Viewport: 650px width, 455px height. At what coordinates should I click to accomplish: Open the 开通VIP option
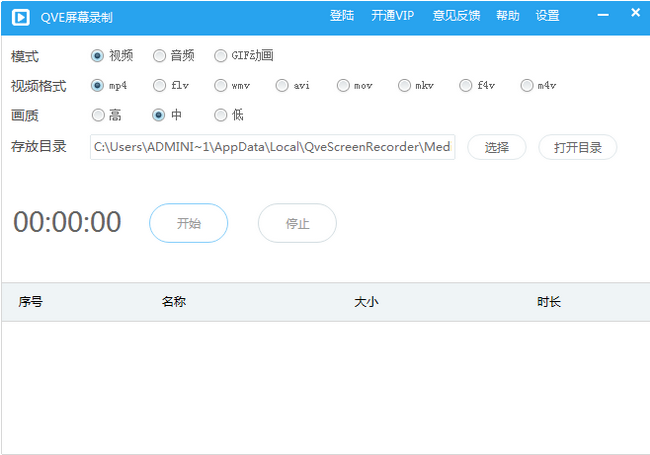click(x=392, y=16)
